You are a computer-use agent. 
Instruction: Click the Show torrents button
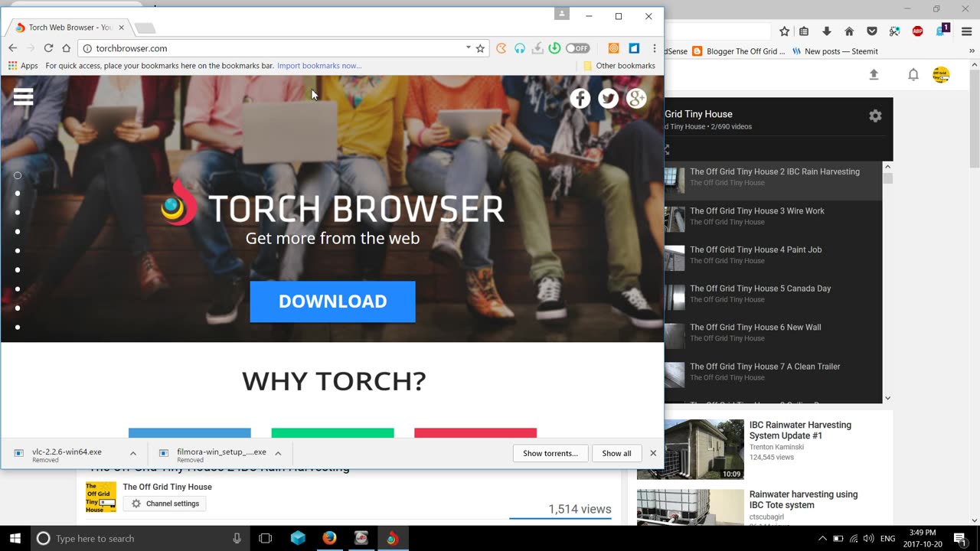pyautogui.click(x=550, y=453)
